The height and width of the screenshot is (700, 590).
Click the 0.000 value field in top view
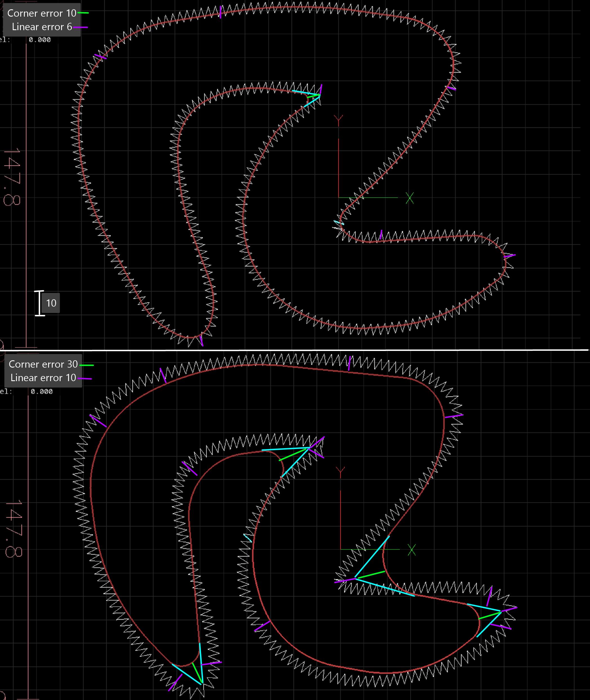point(39,40)
